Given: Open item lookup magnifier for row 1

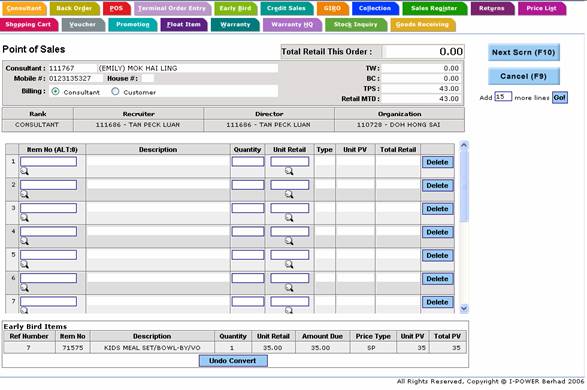Looking at the screenshot, I should click(24, 171).
